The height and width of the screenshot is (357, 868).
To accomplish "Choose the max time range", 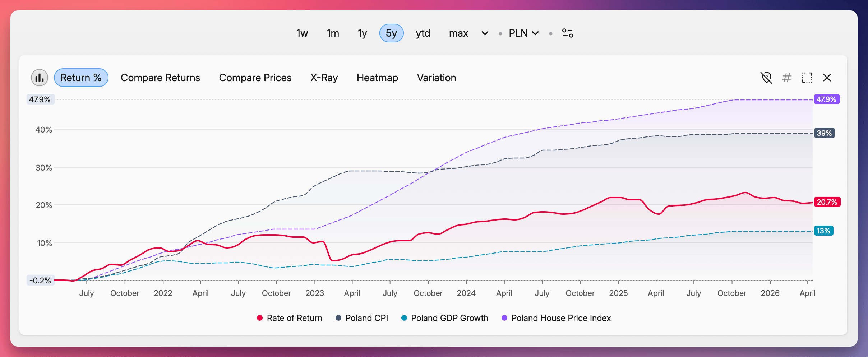I will (x=458, y=33).
